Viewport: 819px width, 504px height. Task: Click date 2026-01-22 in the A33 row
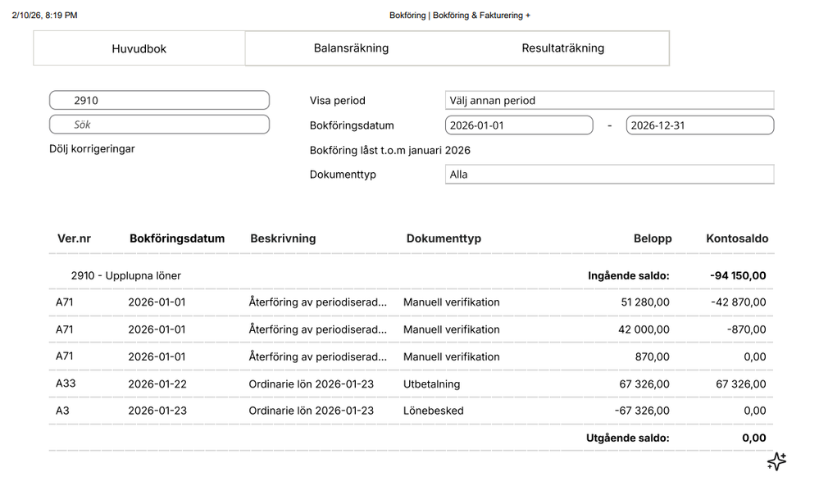pyautogui.click(x=157, y=384)
